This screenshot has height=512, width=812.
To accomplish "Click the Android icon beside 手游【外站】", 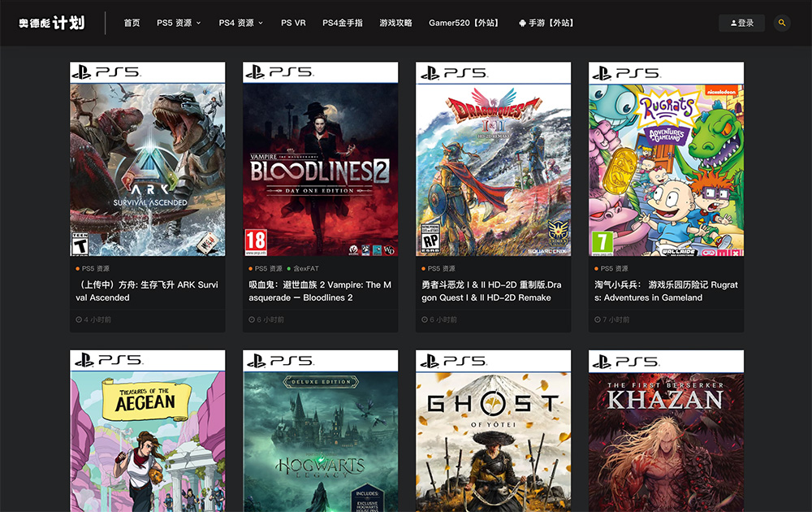I will 521,23.
